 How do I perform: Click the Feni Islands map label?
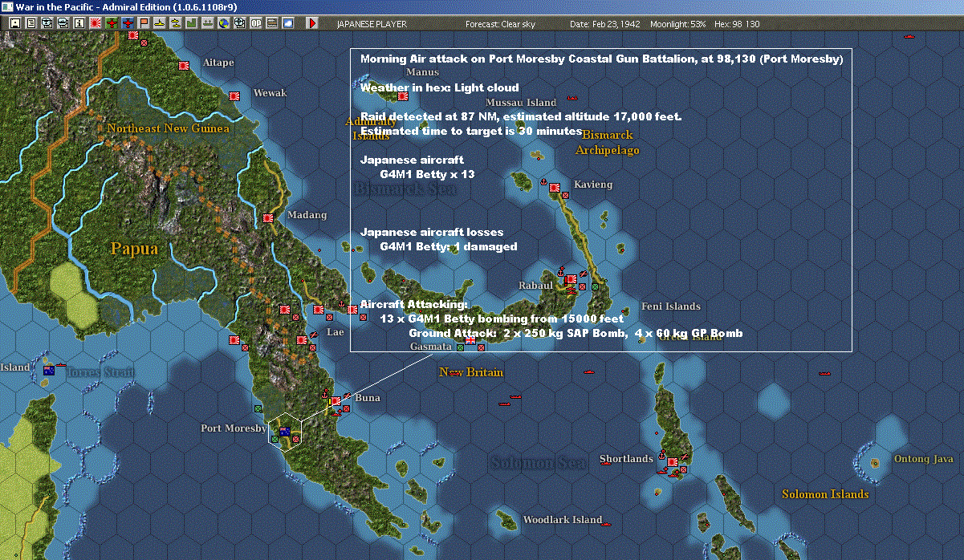(671, 306)
